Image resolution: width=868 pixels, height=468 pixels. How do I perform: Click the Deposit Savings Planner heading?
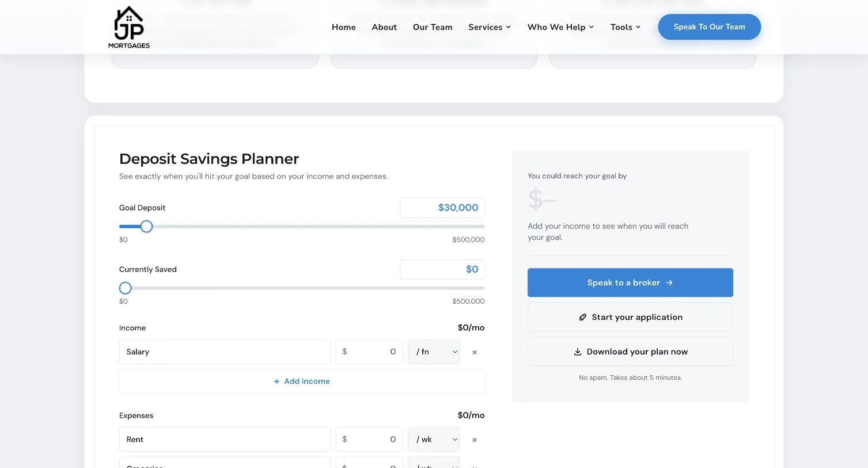[209, 158]
